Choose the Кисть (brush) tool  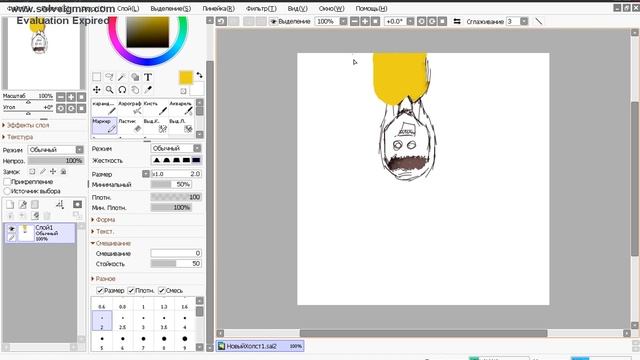coord(155,108)
